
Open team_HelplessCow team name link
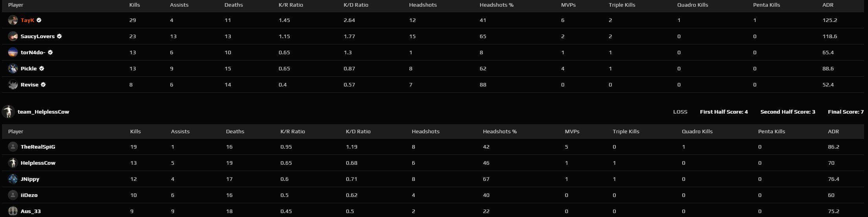[x=43, y=112]
